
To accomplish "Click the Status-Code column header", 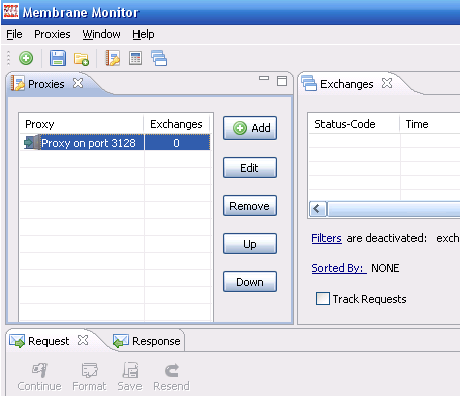I will point(354,124).
